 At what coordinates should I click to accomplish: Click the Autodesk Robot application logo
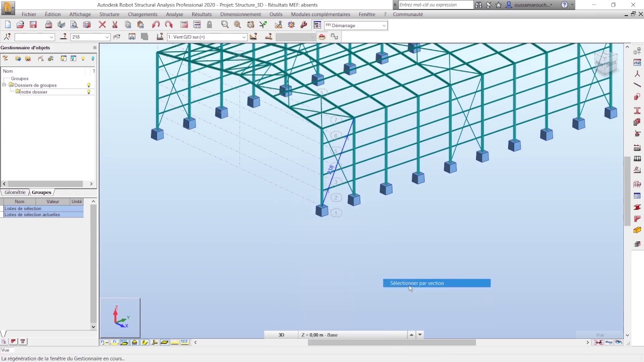pos(9,8)
